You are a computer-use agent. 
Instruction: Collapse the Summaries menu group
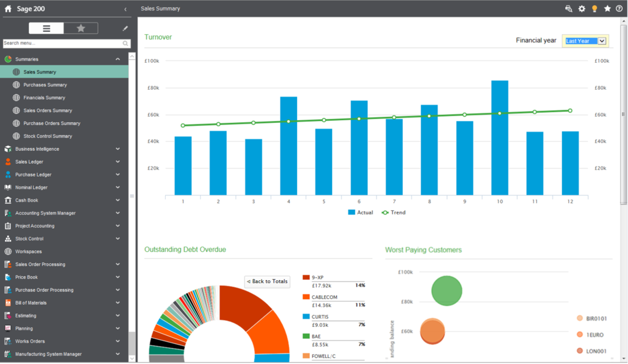[x=118, y=59]
